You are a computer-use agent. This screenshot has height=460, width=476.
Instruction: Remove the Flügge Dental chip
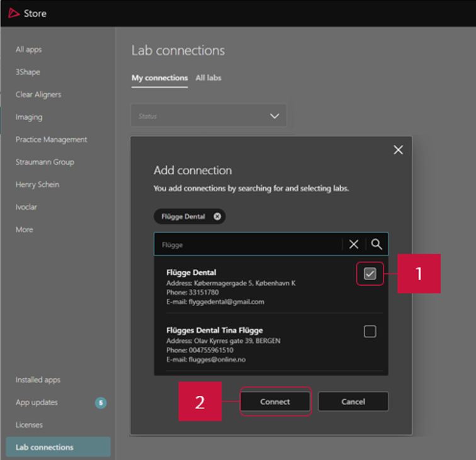(217, 216)
